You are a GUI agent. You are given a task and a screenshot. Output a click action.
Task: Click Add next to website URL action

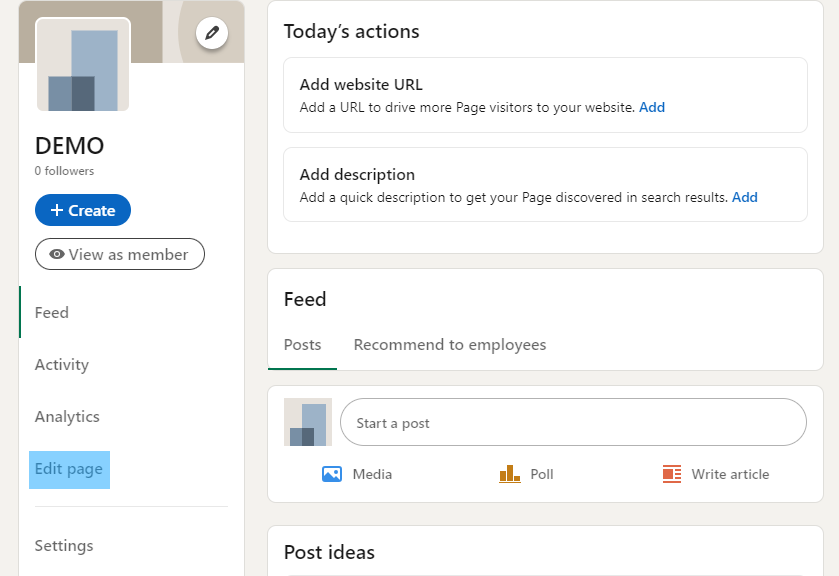tap(652, 107)
